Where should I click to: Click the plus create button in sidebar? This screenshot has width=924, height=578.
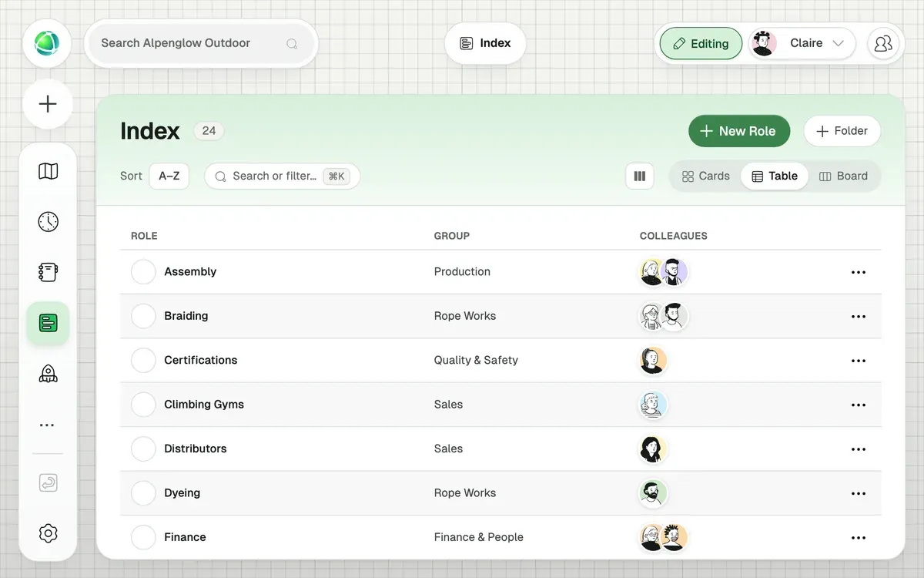coord(48,104)
